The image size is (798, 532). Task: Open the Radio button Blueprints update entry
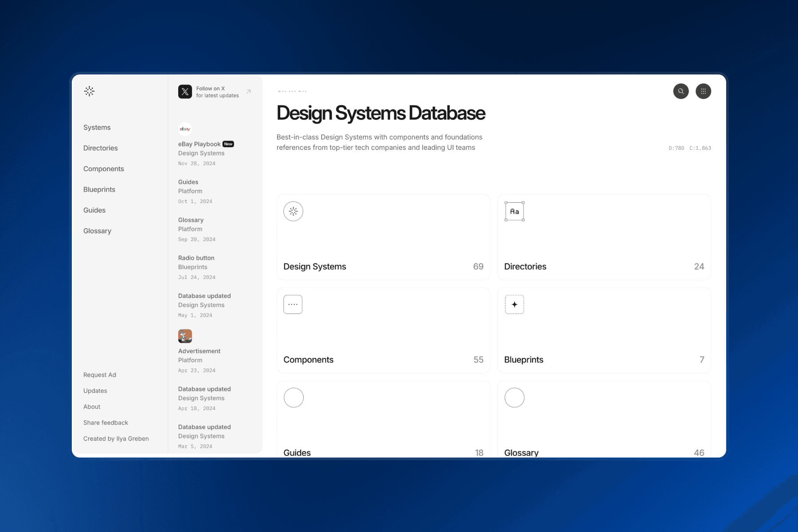click(196, 258)
